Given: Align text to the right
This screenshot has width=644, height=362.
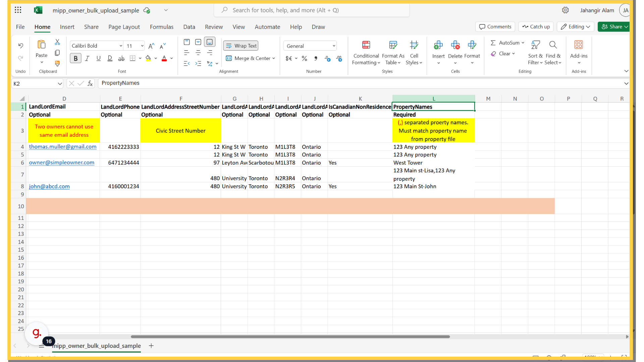Looking at the screenshot, I should (210, 53).
